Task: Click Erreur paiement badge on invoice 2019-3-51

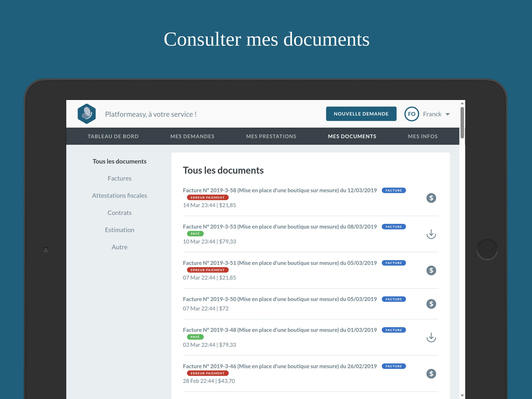Action: coord(208,270)
